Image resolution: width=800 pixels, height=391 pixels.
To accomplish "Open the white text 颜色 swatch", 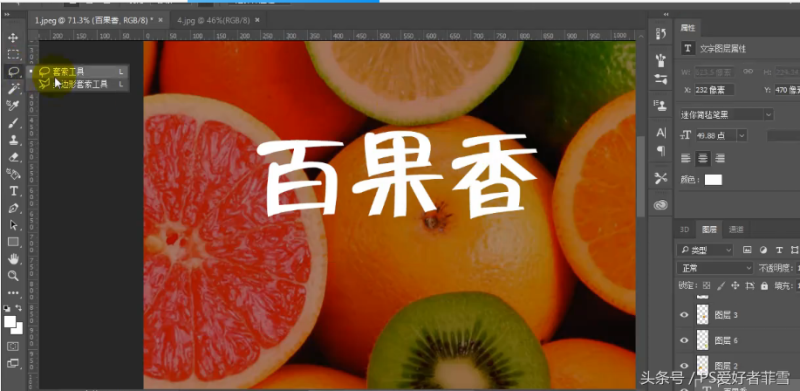I will 713,180.
